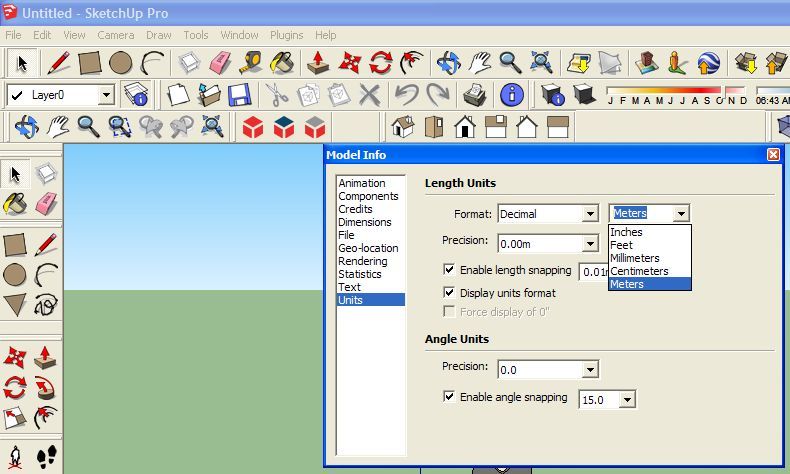Select the Eraser tool in top toolbar
This screenshot has width=790, height=474.
tap(220, 63)
